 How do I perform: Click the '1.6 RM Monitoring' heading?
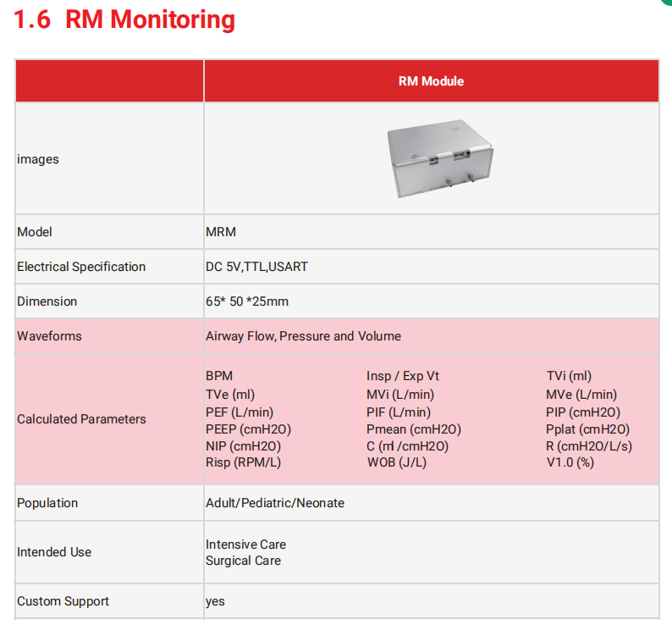pos(125,20)
